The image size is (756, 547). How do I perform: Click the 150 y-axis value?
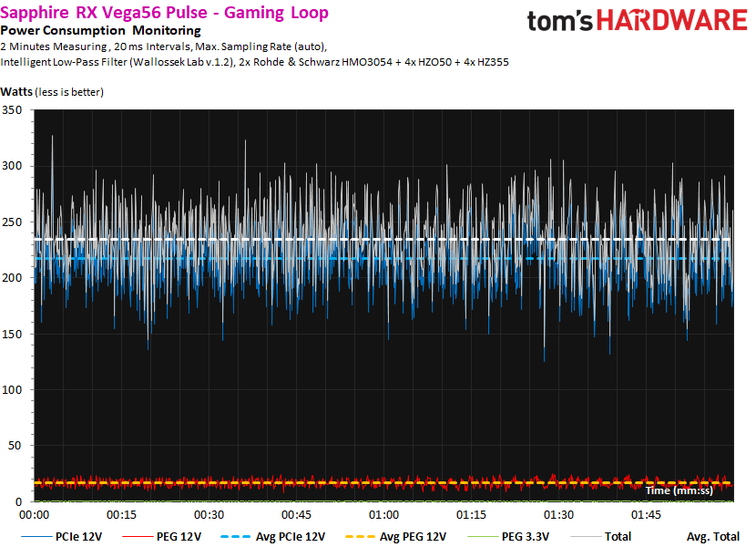pos(12,334)
